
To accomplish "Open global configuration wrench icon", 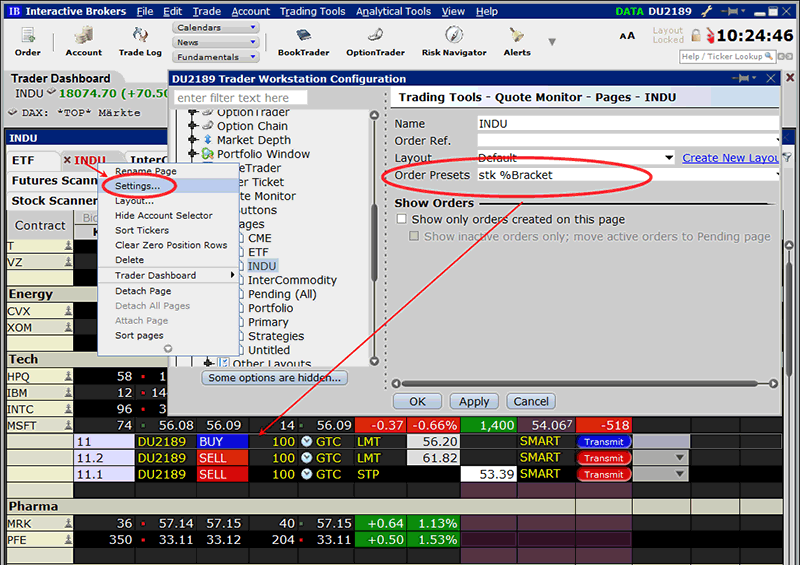I will [x=707, y=11].
